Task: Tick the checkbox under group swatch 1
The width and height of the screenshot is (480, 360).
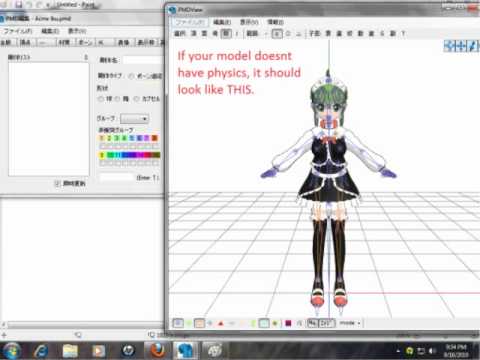Action: [x=102, y=146]
